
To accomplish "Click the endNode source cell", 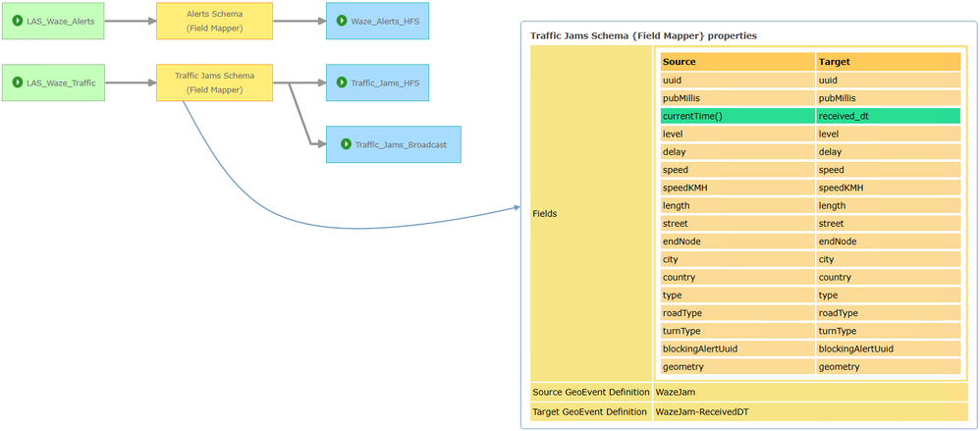I will [x=738, y=242].
